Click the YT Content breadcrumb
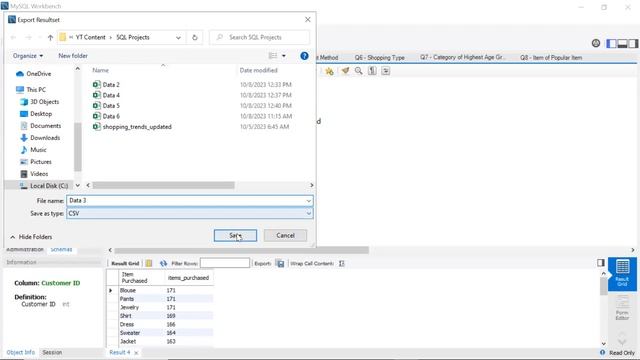The height and width of the screenshot is (360, 640). pos(90,37)
